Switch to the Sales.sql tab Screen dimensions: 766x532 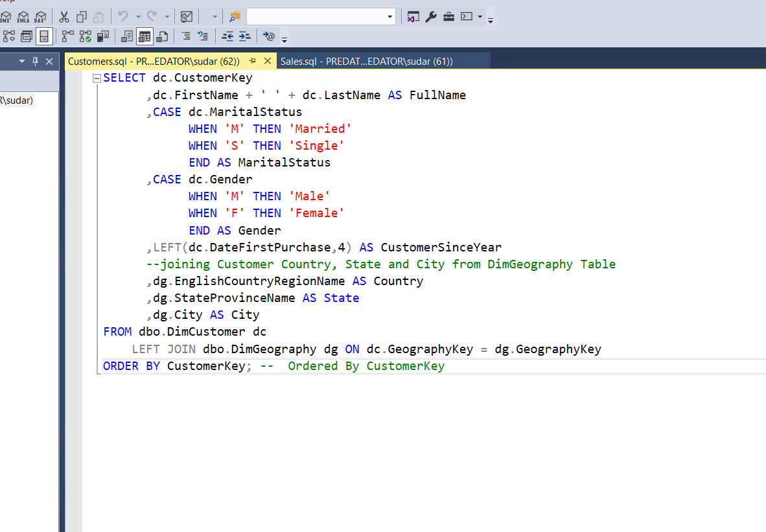pos(366,61)
